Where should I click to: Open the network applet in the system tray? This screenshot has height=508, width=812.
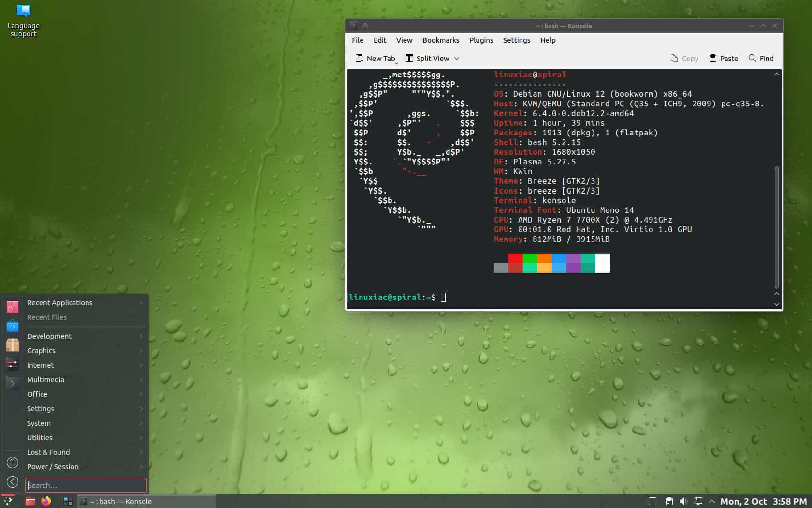[698, 501]
